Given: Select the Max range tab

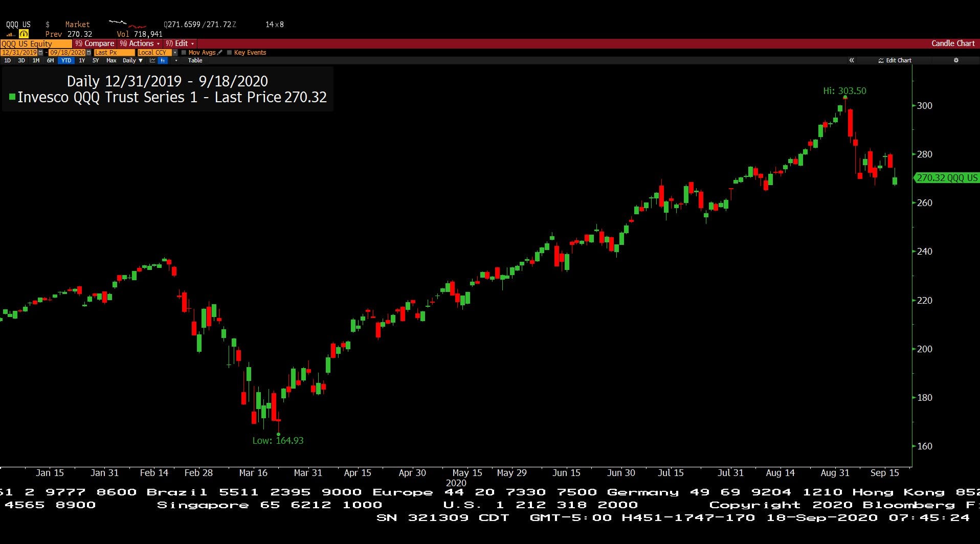Looking at the screenshot, I should 111,60.
